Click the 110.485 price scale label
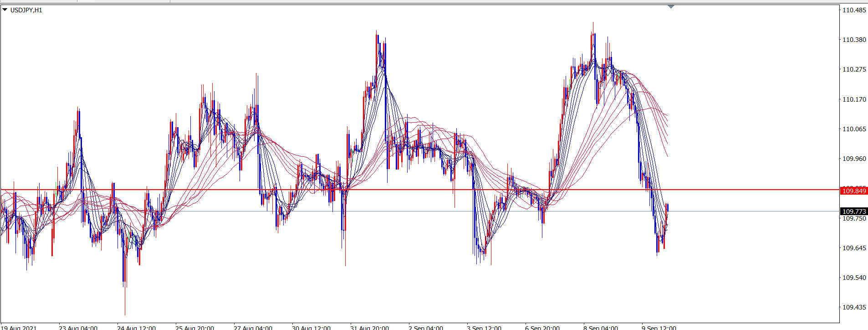Viewport: 868px width, 330px height. pos(854,10)
